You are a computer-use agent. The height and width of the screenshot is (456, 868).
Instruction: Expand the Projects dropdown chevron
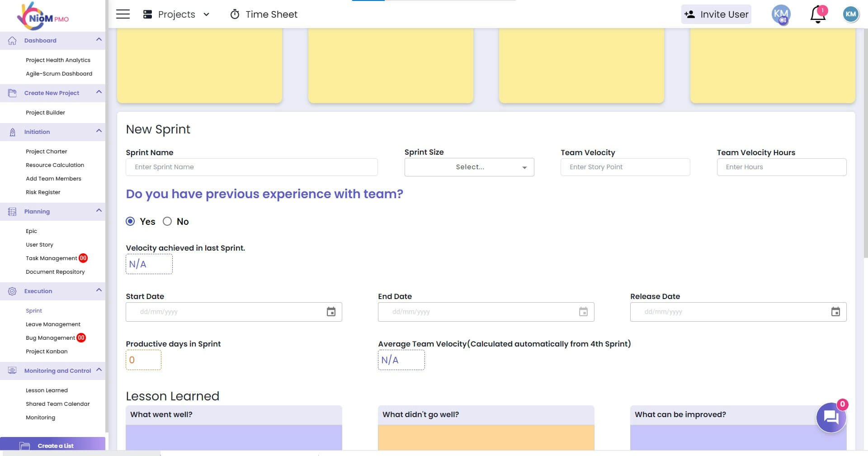pos(207,14)
